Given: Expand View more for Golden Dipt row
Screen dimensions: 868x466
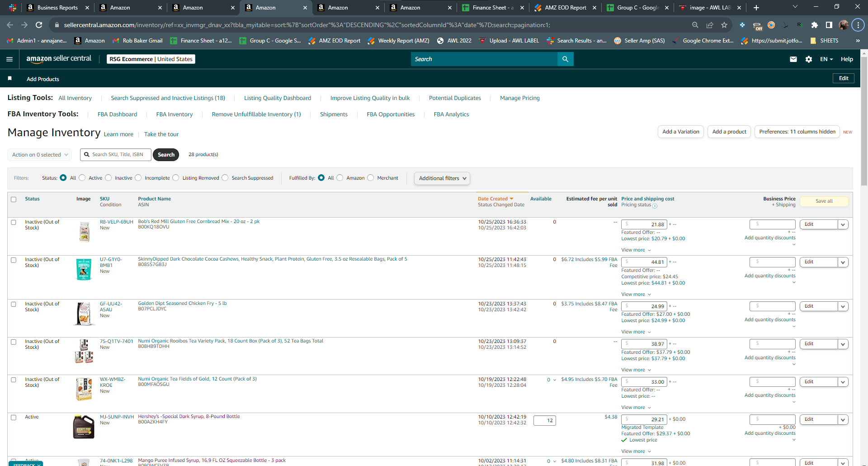Looking at the screenshot, I should 636,332.
